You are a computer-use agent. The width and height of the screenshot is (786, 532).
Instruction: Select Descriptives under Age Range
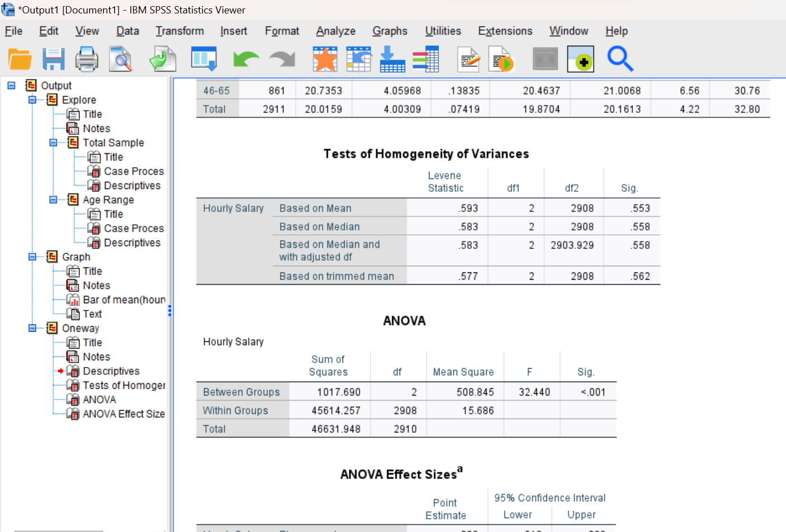point(132,243)
